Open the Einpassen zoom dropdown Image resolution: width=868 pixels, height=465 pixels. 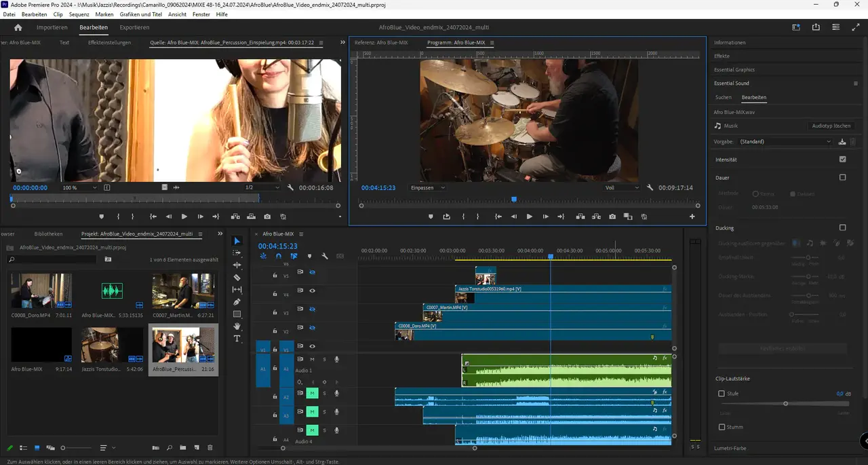[427, 187]
